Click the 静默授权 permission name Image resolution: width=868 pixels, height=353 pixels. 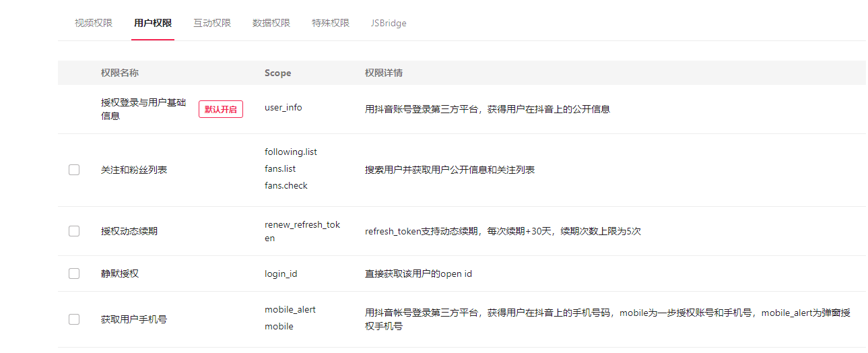tap(120, 274)
